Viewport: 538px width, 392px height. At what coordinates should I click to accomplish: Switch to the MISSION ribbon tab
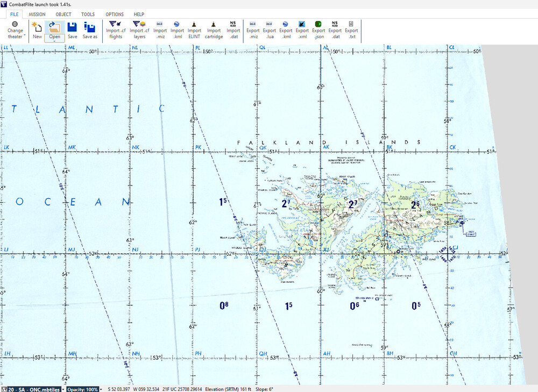point(37,15)
